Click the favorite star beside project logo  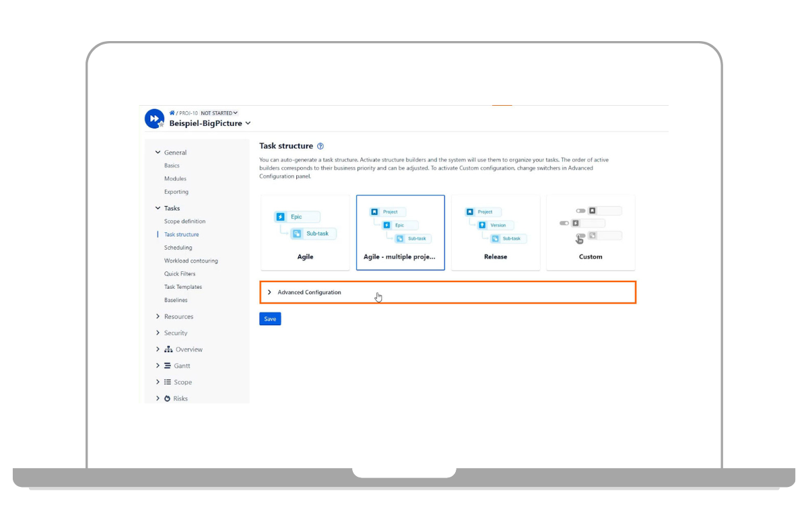point(162,125)
